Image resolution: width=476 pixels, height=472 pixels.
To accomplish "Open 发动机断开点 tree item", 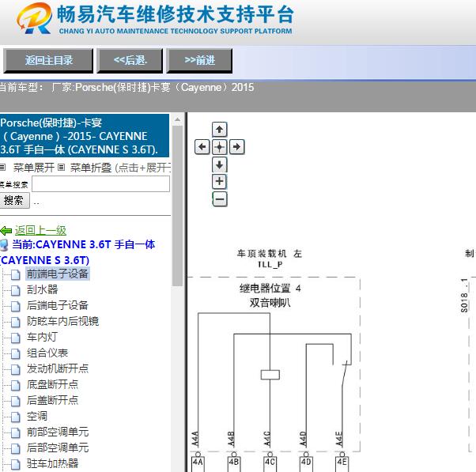I will click(58, 368).
